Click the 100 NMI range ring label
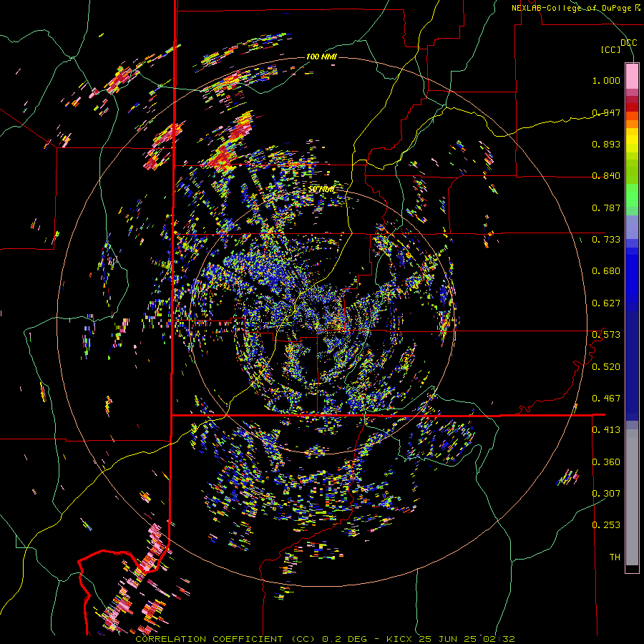The image size is (644, 644). tap(321, 57)
